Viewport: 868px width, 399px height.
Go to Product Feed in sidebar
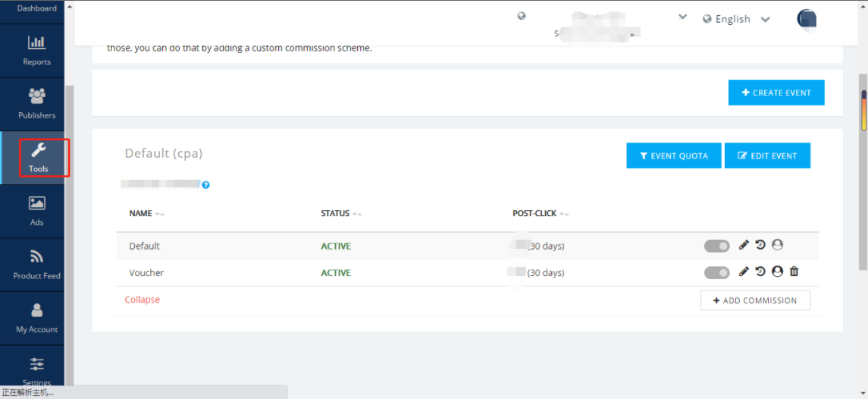36,264
